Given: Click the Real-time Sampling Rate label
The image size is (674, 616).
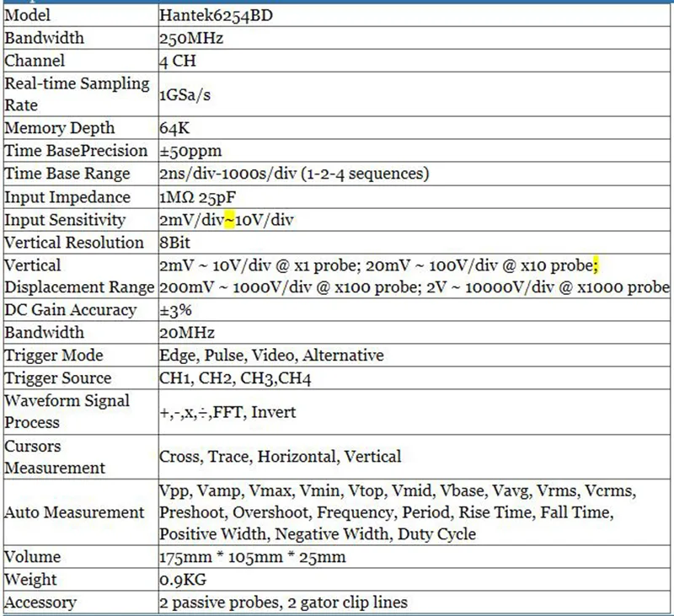Looking at the screenshot, I should [x=77, y=94].
